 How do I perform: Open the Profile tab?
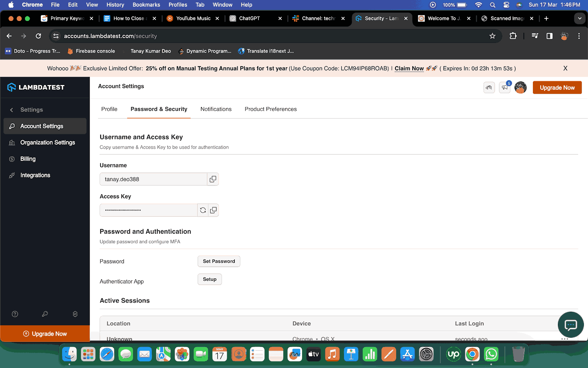pos(109,109)
